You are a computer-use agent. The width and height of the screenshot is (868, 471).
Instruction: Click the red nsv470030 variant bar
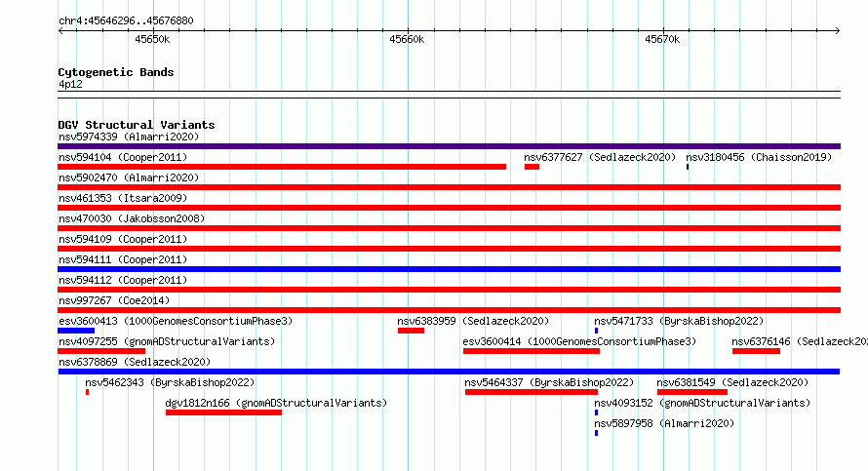(x=449, y=228)
